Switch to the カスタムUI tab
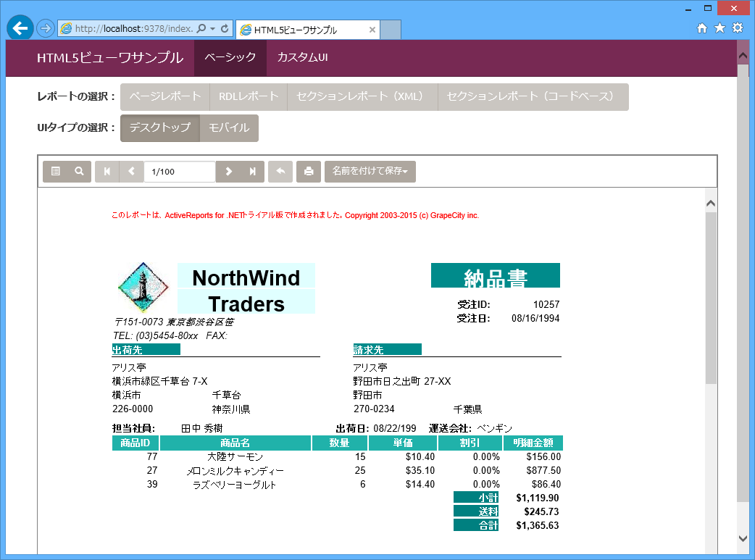This screenshot has width=755, height=560. tap(302, 58)
